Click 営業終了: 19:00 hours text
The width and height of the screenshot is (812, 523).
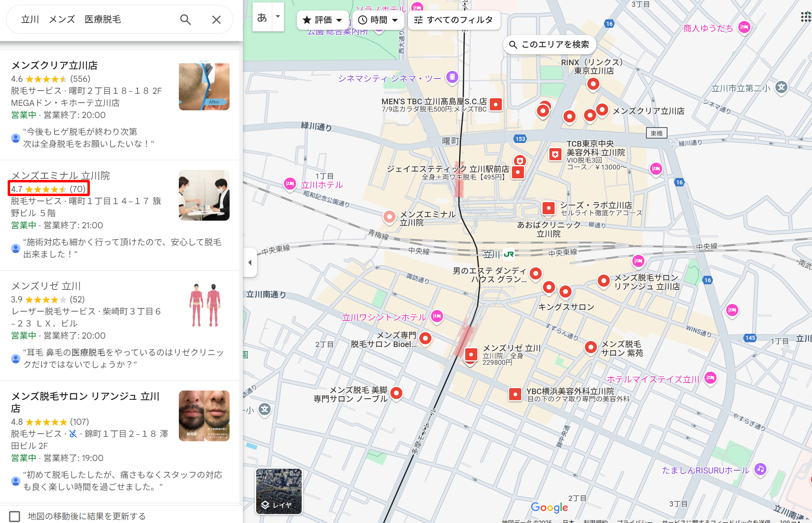coord(73,458)
